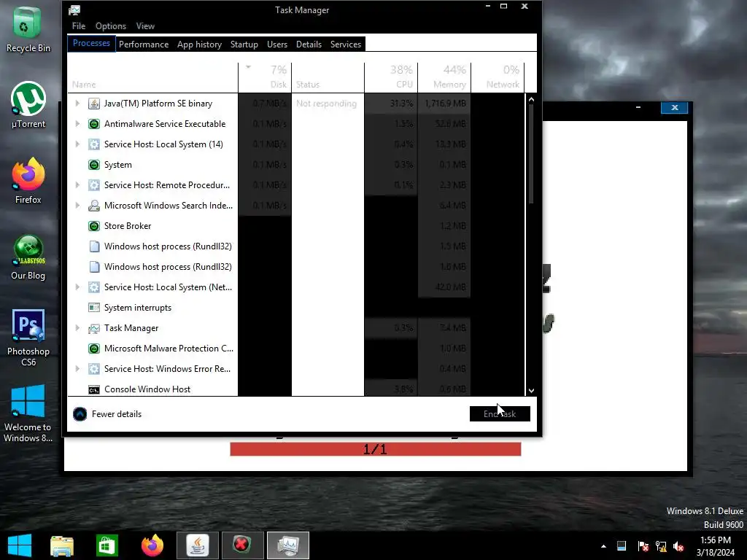747x560 pixels.
Task: Click the Not responding status cell
Action: 328,104
